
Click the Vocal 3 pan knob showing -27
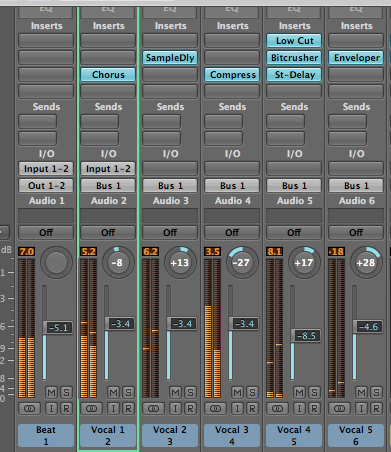click(241, 263)
